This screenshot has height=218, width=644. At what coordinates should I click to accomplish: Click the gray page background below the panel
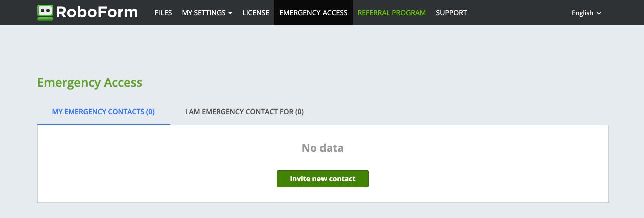323,211
